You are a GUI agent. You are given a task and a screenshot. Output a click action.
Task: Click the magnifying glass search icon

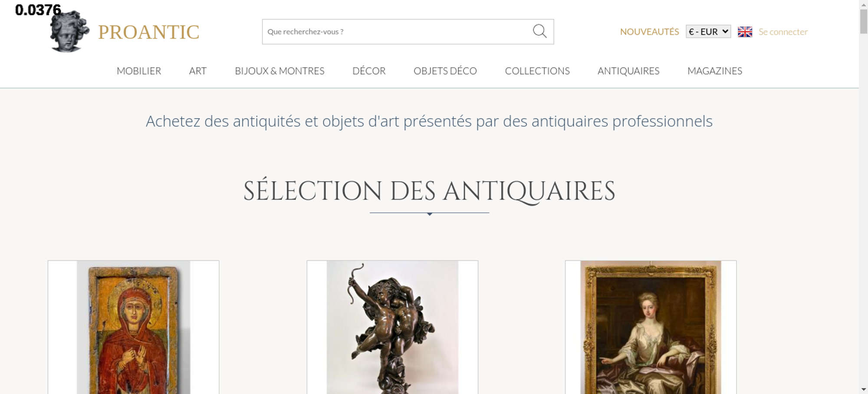(x=539, y=31)
